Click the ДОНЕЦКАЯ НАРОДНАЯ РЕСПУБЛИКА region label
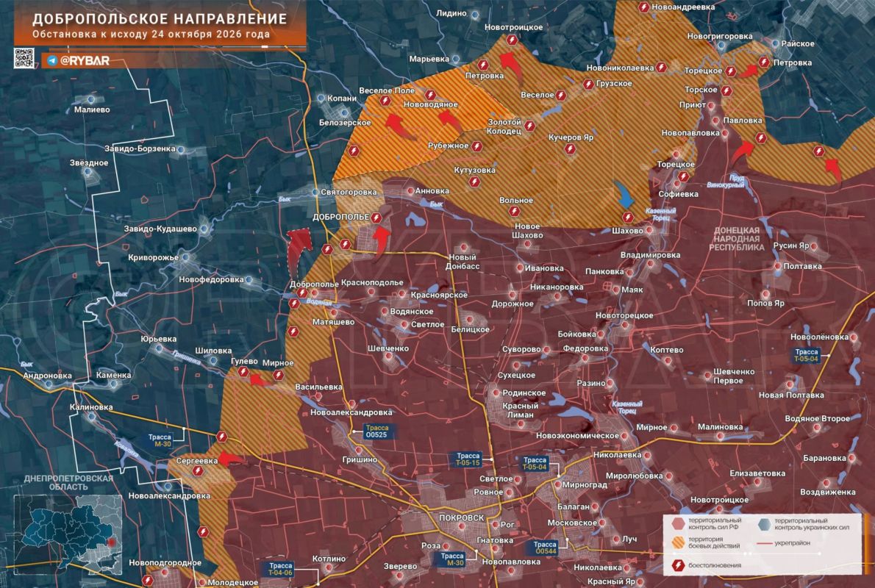The width and height of the screenshot is (875, 588). [x=737, y=238]
